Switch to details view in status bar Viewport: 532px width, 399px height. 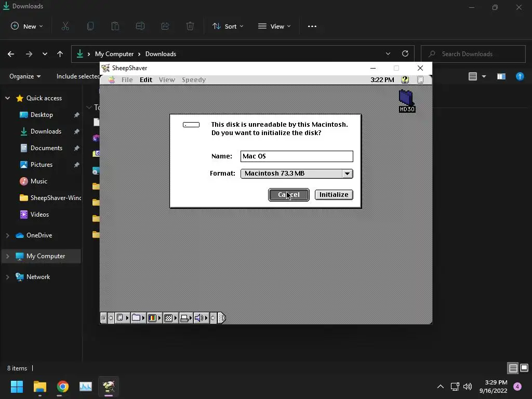click(513, 368)
